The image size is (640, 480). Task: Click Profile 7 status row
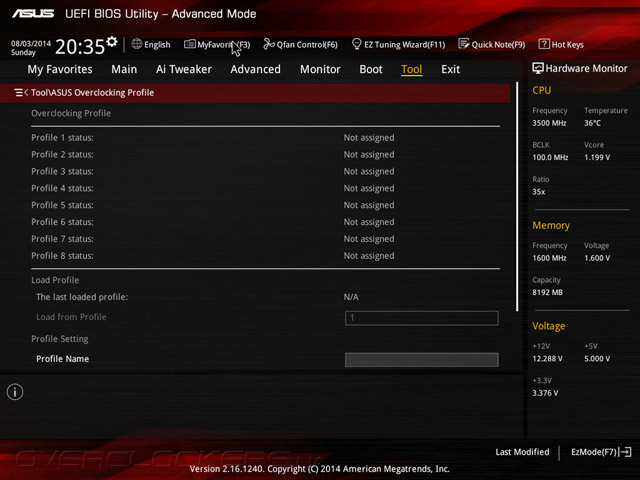265,239
